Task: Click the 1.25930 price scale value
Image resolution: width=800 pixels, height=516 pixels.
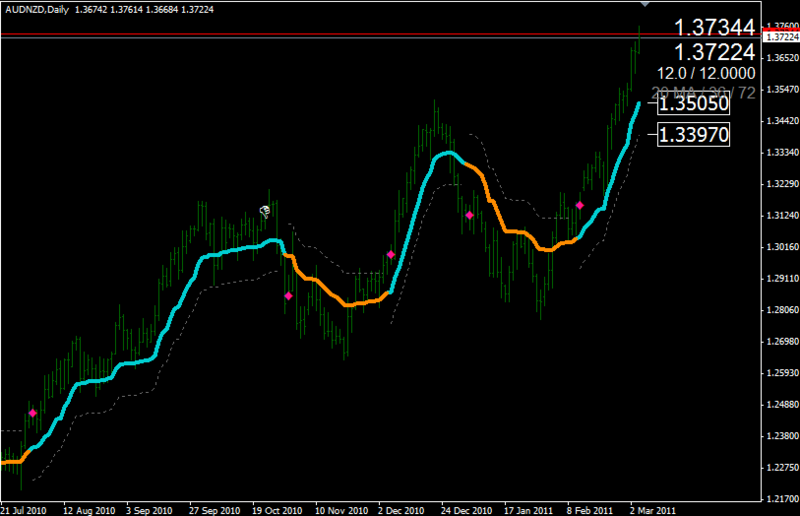Action: tap(783, 373)
